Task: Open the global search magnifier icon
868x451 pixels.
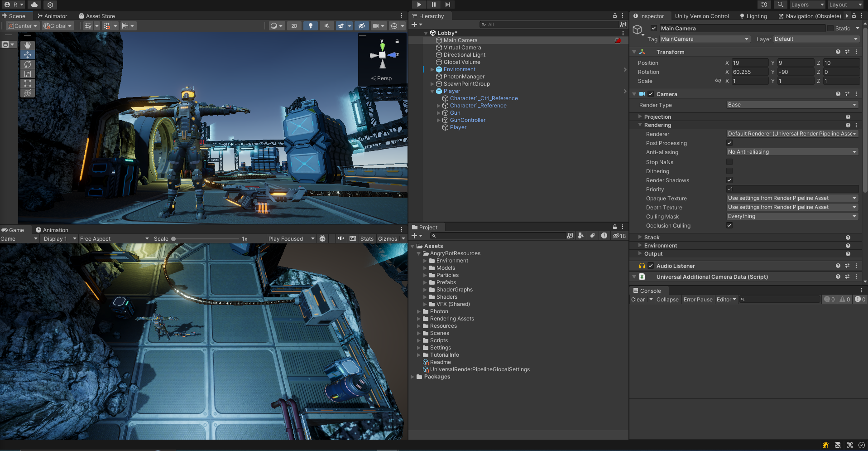Action: [x=780, y=5]
